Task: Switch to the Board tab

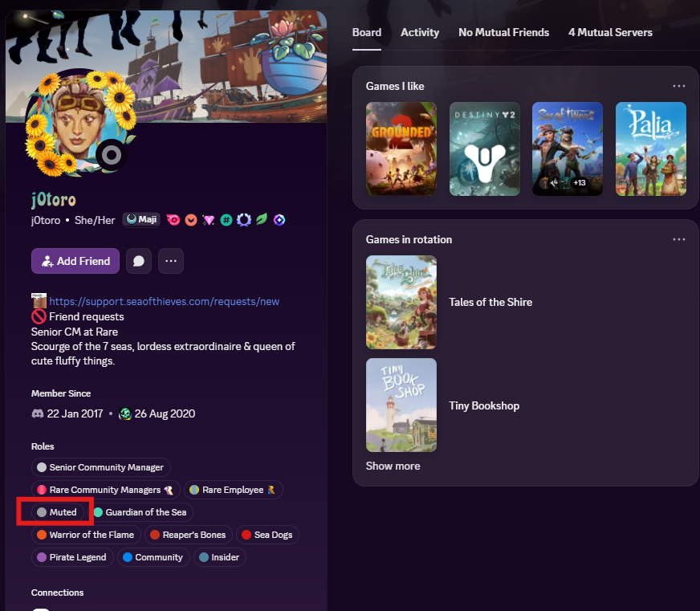Action: (367, 33)
